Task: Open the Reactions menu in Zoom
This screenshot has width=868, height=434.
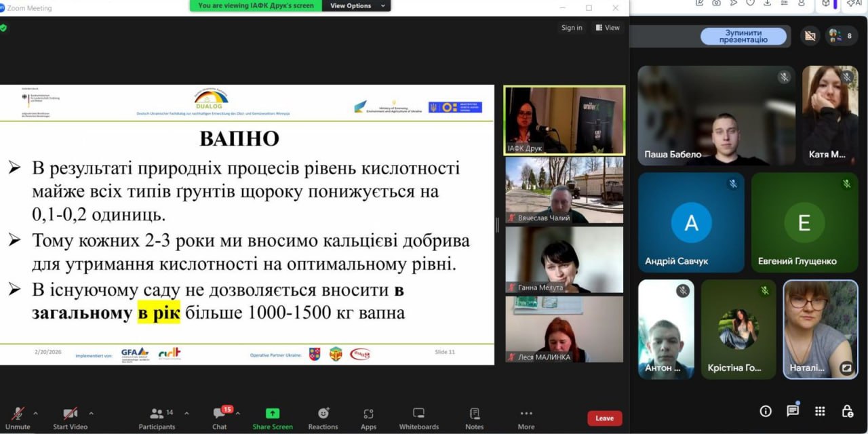Action: click(323, 418)
